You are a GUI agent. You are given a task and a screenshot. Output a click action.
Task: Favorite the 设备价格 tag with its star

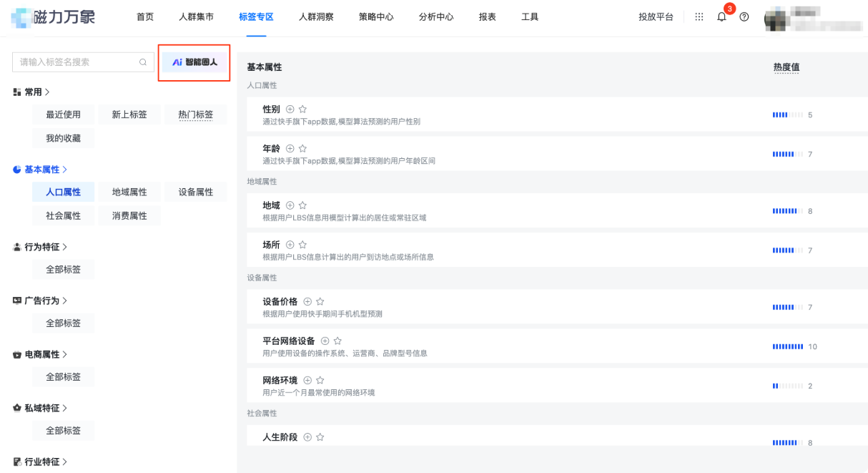pos(320,301)
